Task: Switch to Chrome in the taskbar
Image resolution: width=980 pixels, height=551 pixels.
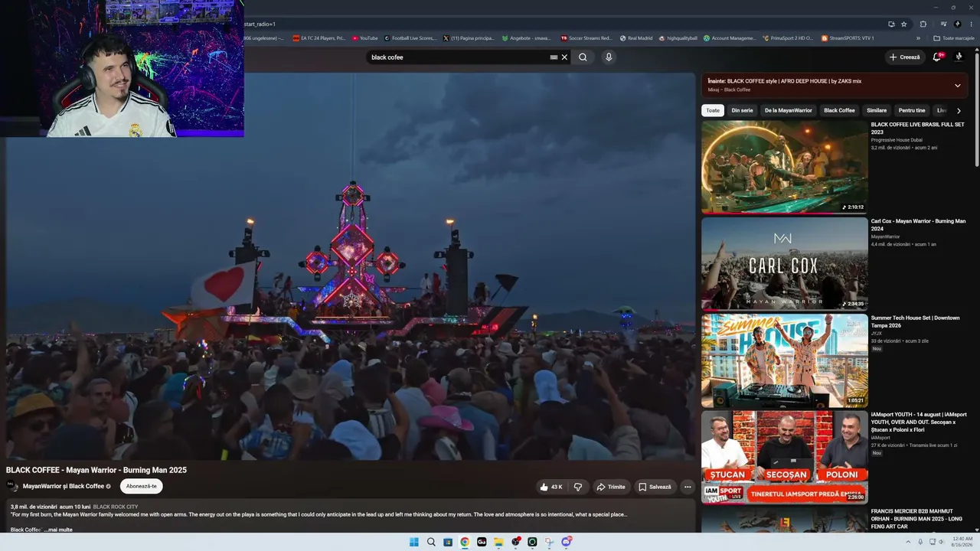Action: click(465, 542)
